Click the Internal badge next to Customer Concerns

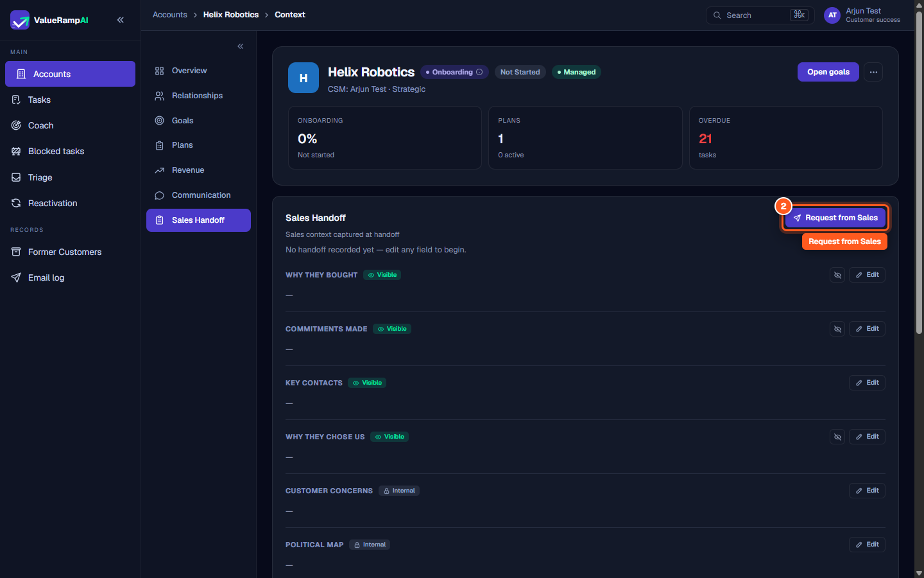click(399, 491)
